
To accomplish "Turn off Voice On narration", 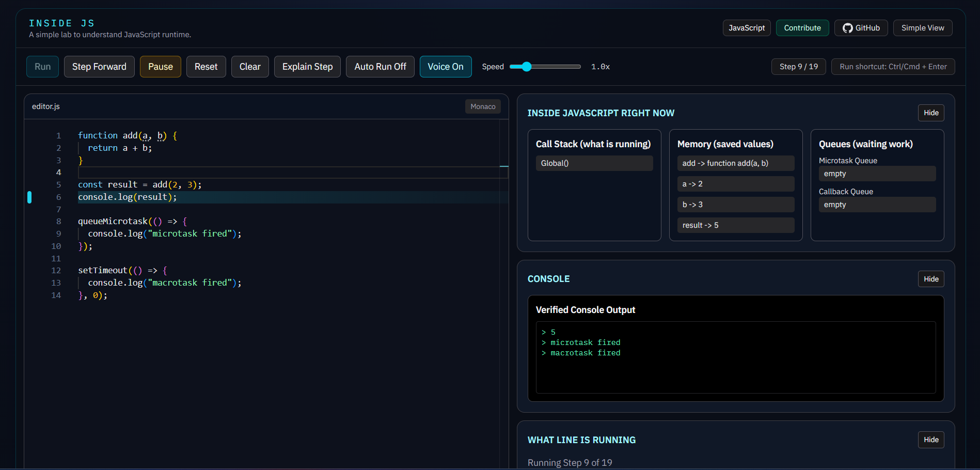I will pyautogui.click(x=445, y=66).
